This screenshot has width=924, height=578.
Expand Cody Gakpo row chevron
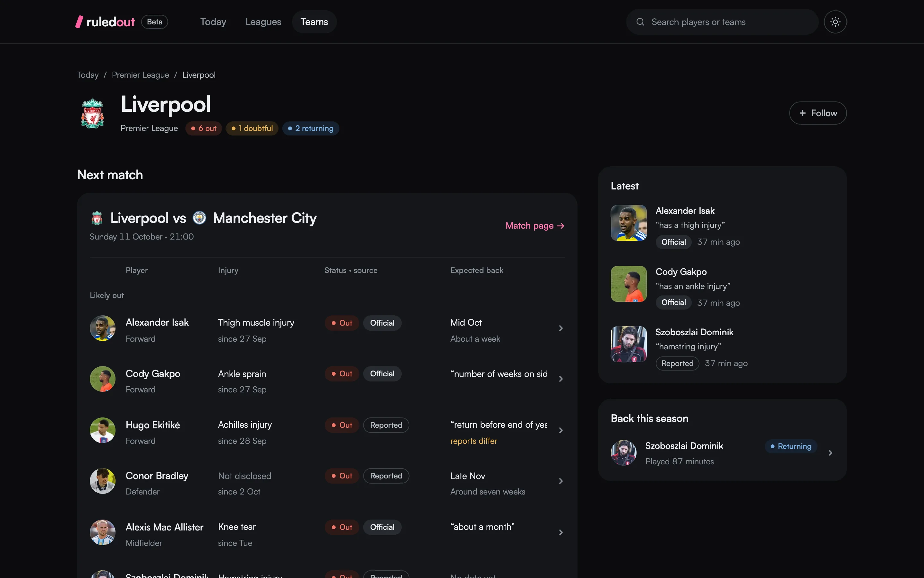pyautogui.click(x=560, y=379)
